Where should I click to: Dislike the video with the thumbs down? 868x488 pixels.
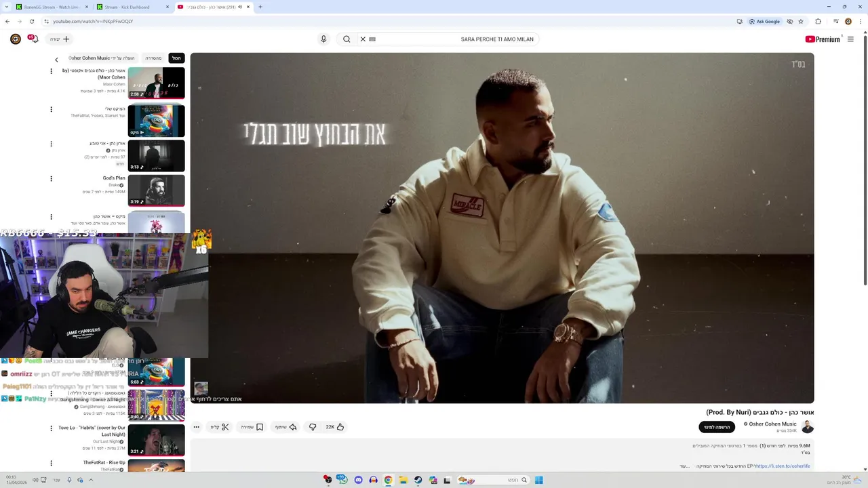click(x=313, y=427)
